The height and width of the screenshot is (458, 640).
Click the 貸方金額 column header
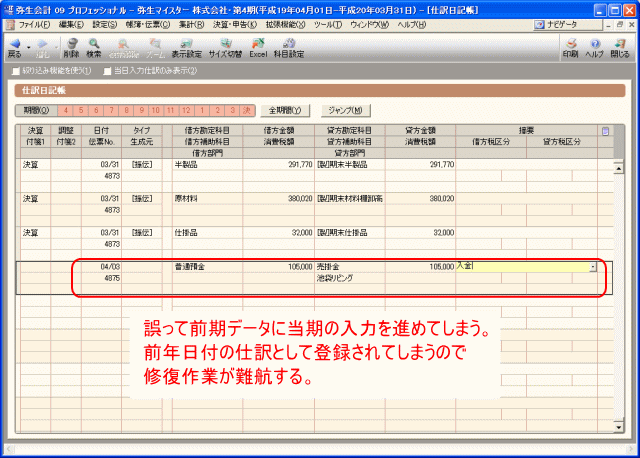pos(420,131)
